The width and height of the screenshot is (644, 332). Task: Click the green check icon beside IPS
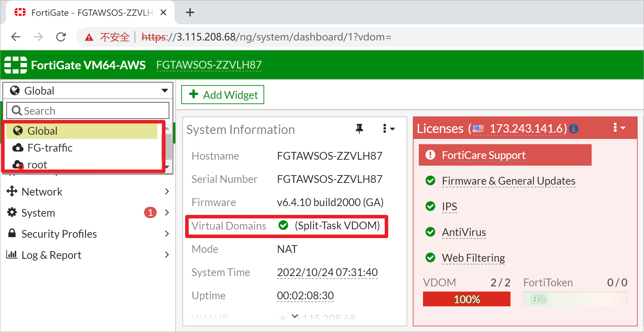[x=430, y=206]
